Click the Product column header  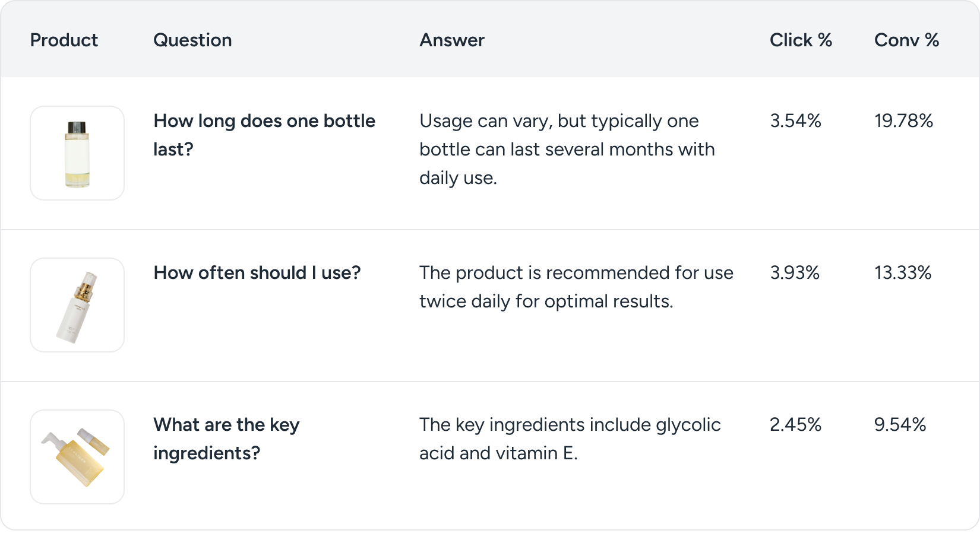coord(64,40)
